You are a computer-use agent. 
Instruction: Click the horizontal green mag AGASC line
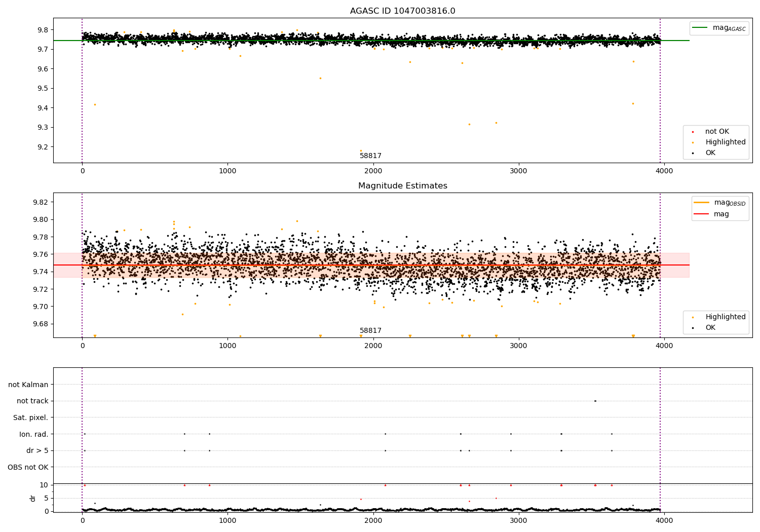(371, 41)
